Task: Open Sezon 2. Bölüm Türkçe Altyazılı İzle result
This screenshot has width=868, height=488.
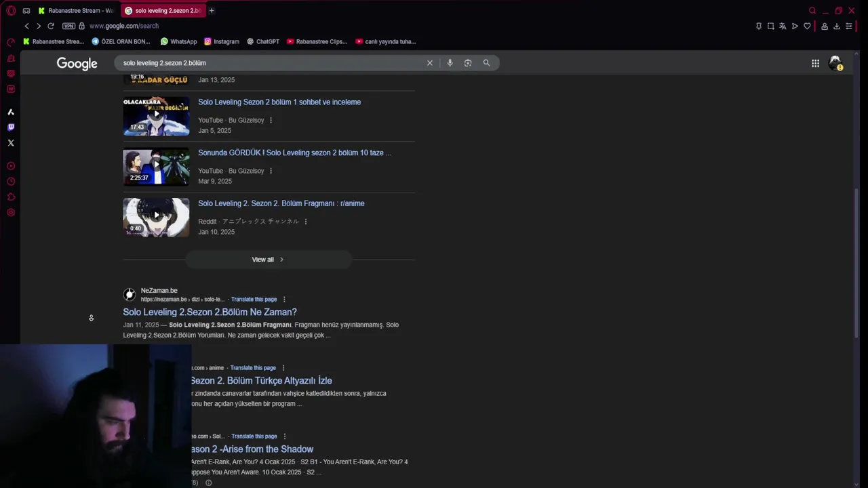Action: tap(261, 381)
